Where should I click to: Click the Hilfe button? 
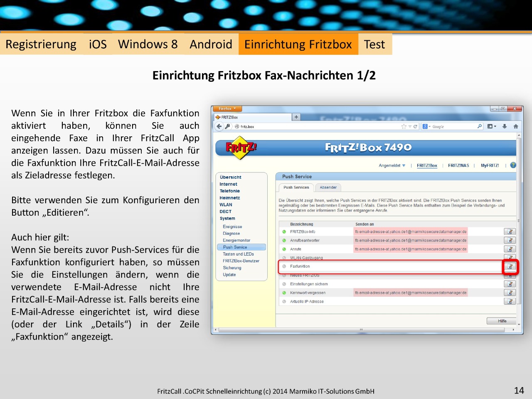[x=502, y=321]
